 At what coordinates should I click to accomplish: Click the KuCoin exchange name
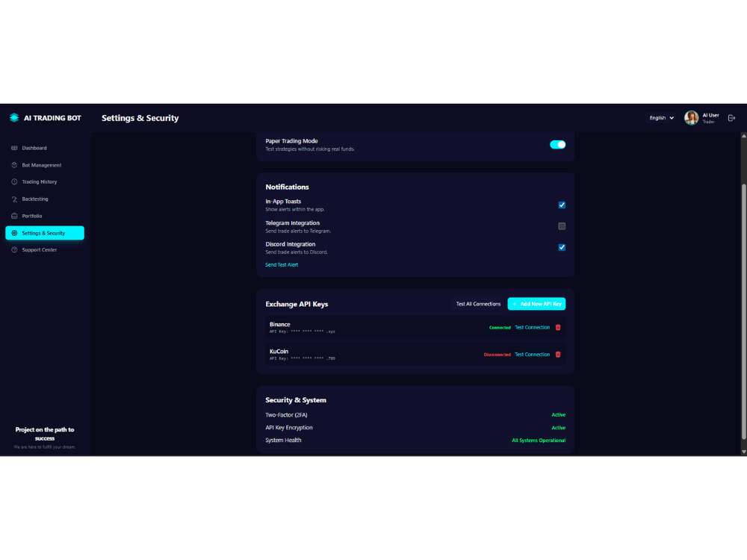(x=279, y=352)
